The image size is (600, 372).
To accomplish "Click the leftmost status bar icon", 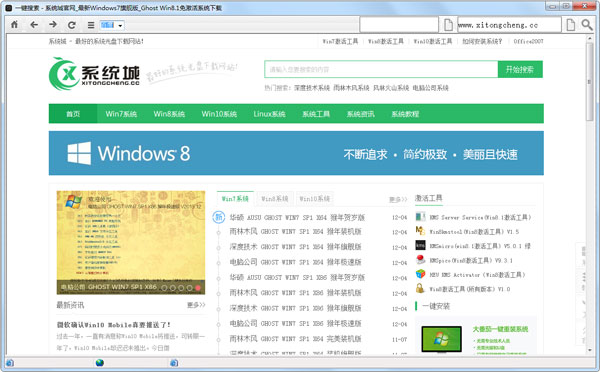I will (x=10, y=362).
